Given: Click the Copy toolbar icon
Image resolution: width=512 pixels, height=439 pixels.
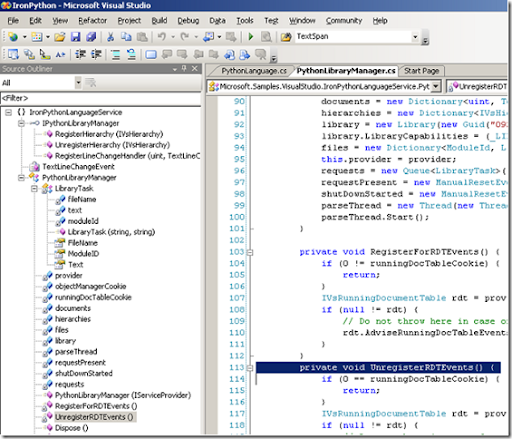Looking at the screenshot, I should [126, 37].
